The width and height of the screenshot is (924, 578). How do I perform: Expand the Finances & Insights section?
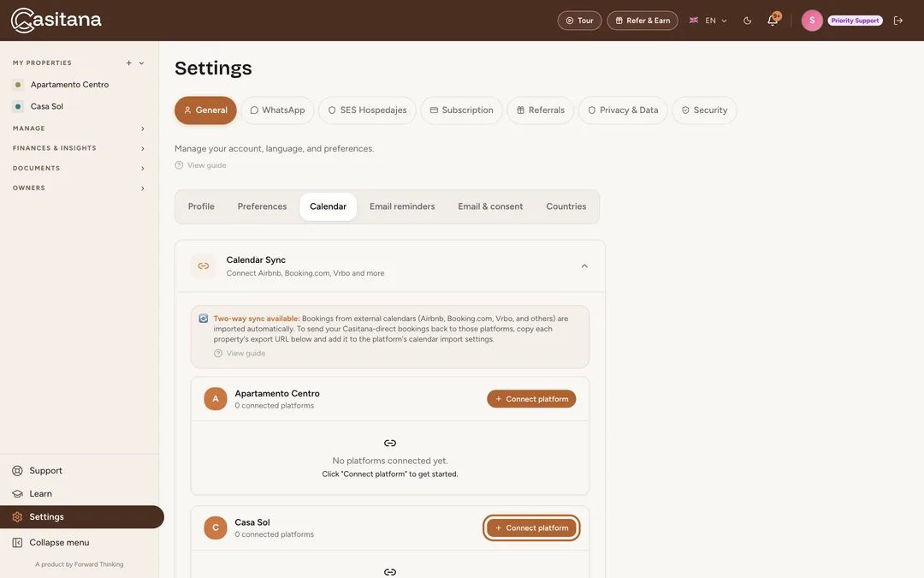point(79,148)
